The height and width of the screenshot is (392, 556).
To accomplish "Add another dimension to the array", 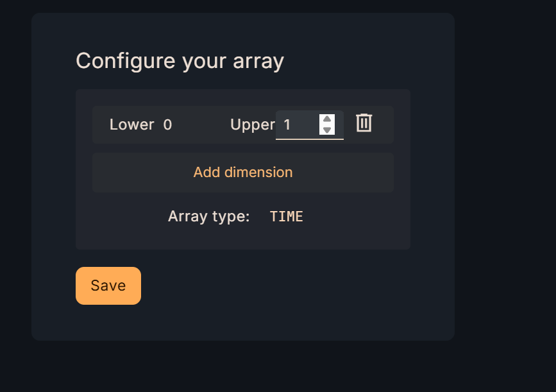I will coord(243,172).
